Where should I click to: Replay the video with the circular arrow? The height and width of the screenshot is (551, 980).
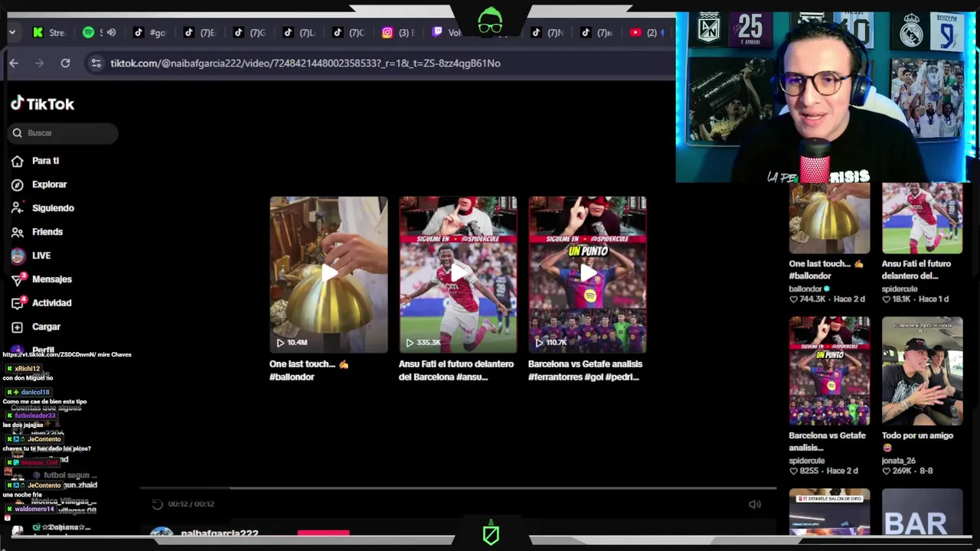(x=157, y=504)
